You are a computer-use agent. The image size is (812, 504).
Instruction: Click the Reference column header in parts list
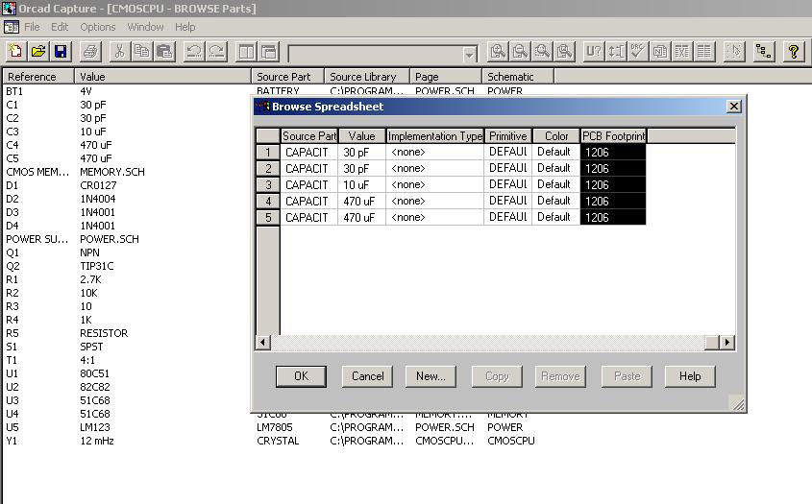click(38, 77)
